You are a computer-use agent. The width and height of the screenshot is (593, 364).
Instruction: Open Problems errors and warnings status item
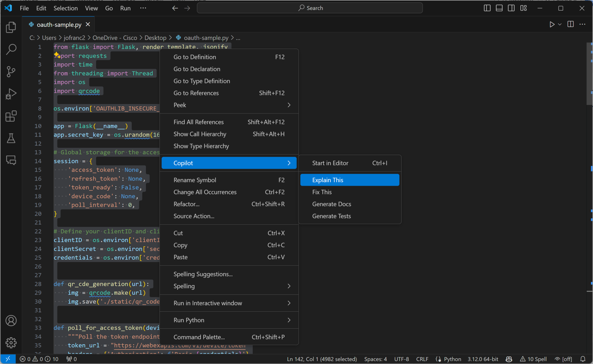point(39,359)
